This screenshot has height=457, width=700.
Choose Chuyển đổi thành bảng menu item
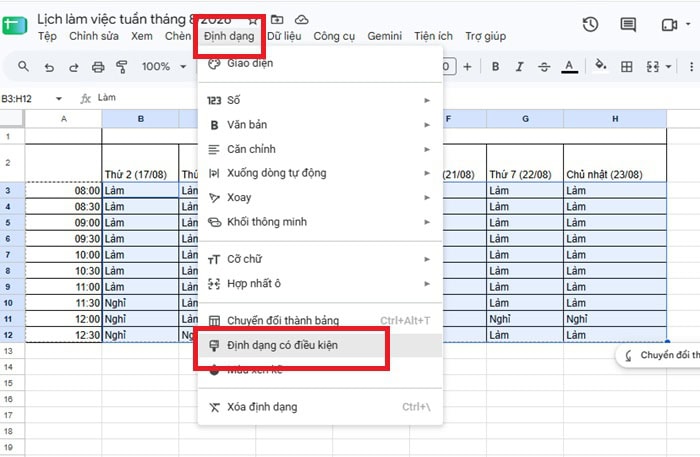(x=320, y=320)
